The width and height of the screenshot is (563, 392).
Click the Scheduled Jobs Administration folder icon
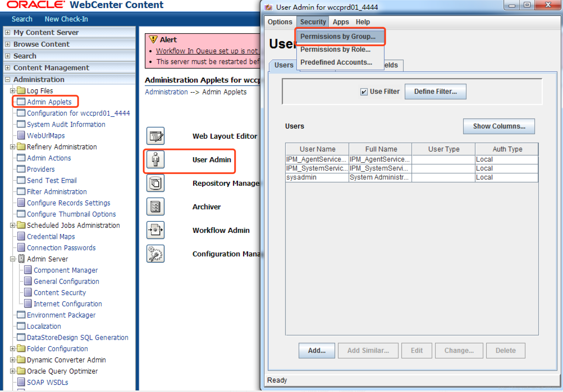[21, 225]
